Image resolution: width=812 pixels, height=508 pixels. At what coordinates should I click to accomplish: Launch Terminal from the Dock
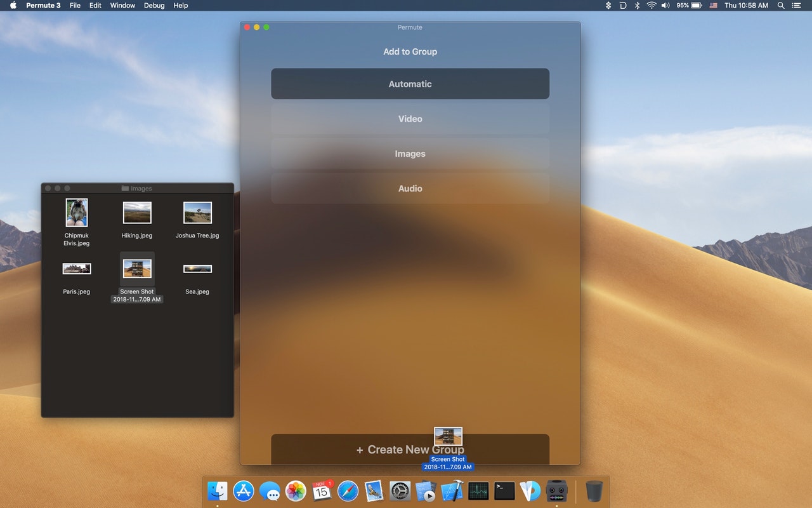tap(504, 491)
